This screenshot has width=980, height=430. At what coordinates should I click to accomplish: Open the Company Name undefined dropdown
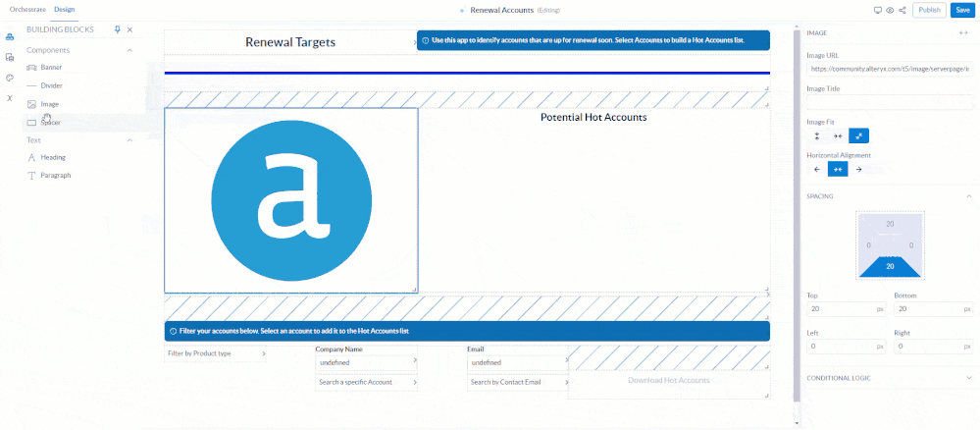tap(367, 362)
